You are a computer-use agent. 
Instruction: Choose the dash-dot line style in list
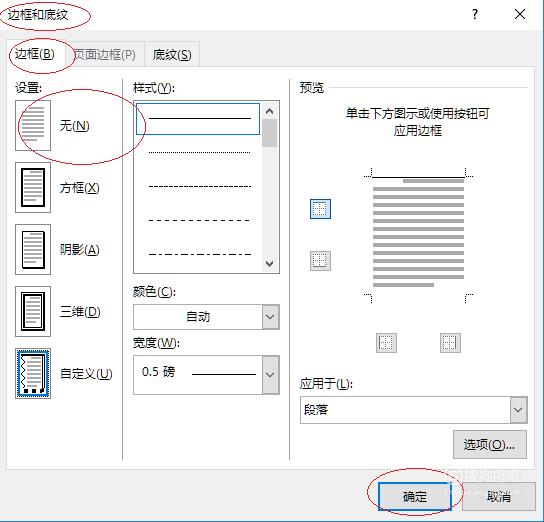pyautogui.click(x=199, y=254)
